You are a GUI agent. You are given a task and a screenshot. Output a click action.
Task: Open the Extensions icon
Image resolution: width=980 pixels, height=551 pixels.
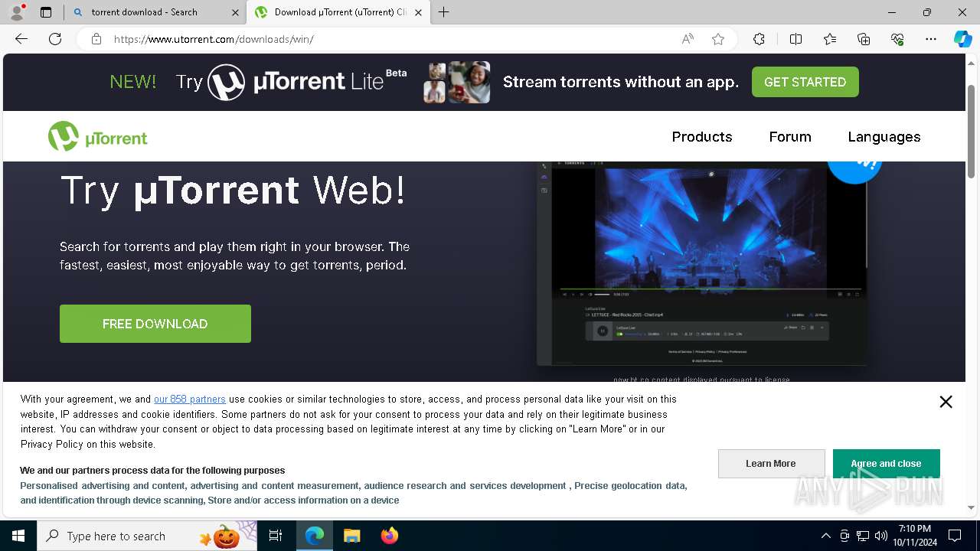pyautogui.click(x=759, y=39)
